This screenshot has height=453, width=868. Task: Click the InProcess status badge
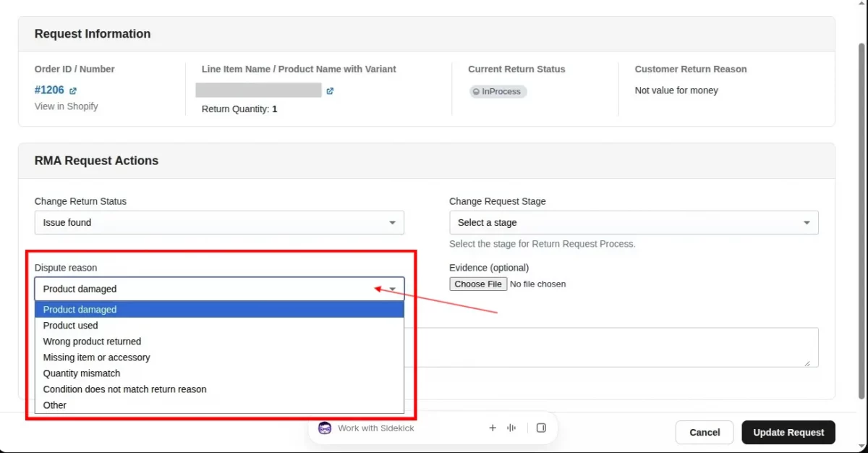click(x=498, y=92)
